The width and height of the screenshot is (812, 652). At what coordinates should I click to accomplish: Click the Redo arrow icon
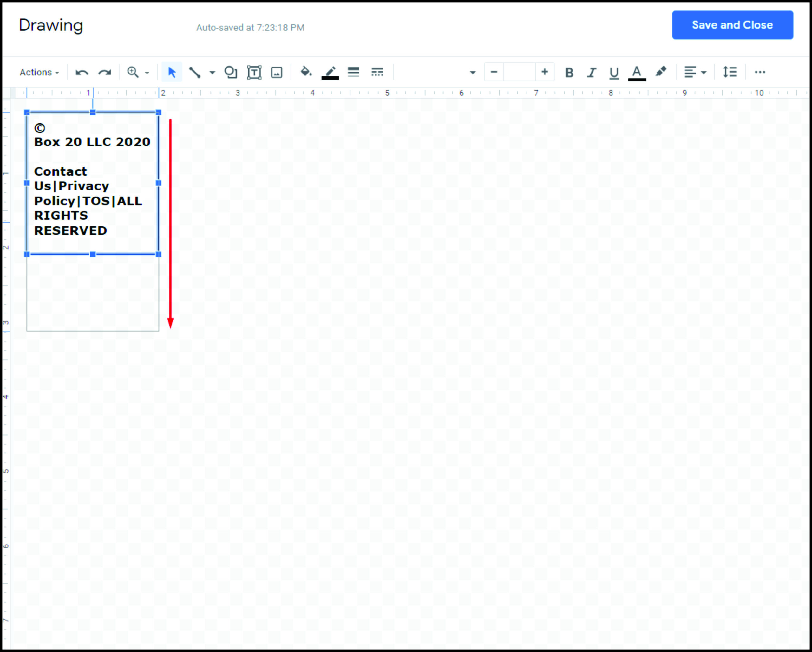point(104,72)
